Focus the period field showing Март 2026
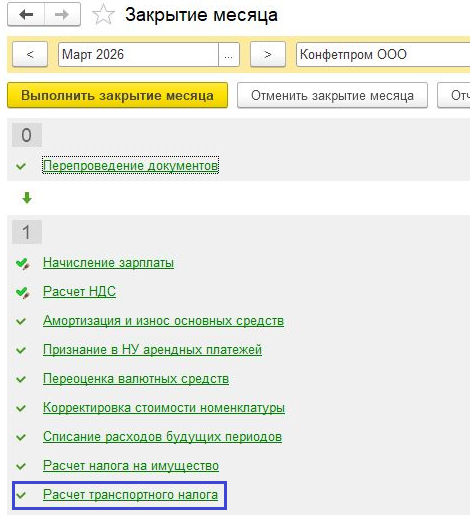The width and height of the screenshot is (470, 515). click(x=138, y=54)
